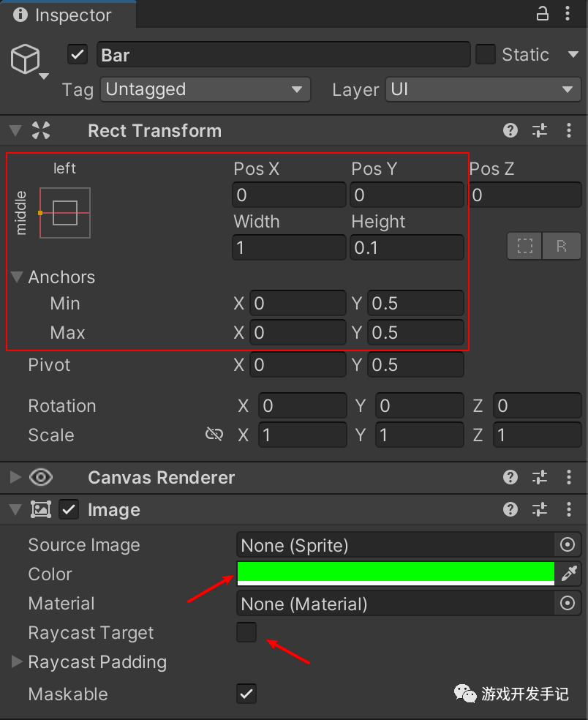Open the Inspector panel options menu
This screenshot has width=588, height=720.
[568, 14]
